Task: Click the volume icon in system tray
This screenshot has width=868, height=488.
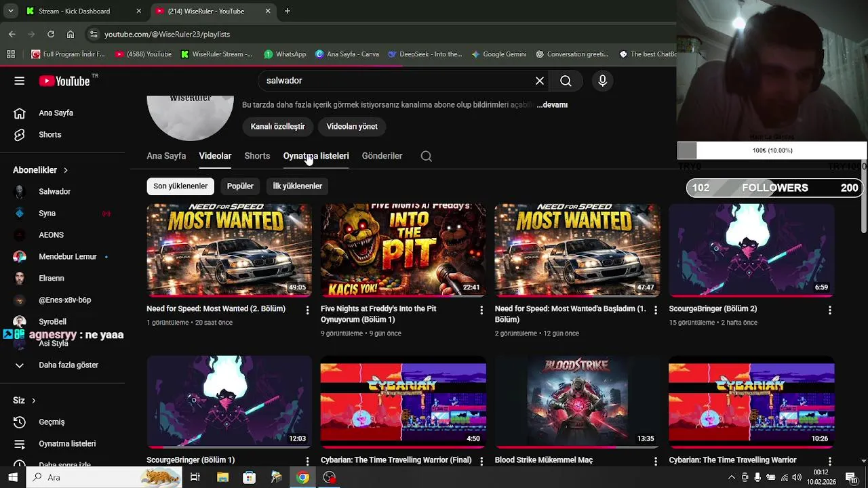Action: (797, 477)
